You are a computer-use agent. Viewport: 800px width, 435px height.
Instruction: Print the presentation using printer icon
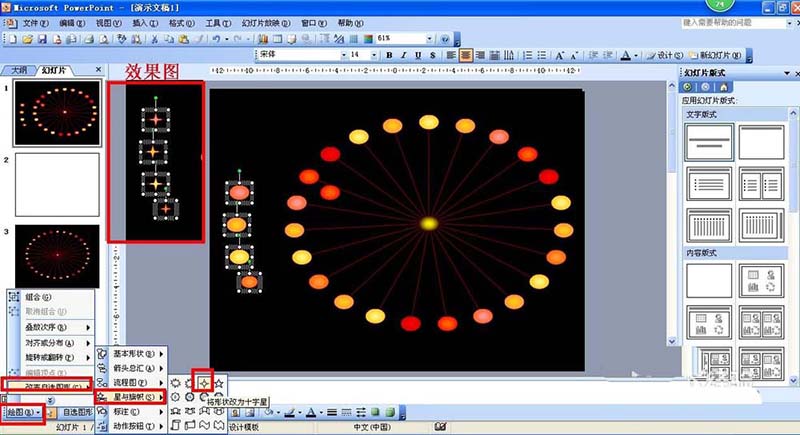tap(89, 39)
